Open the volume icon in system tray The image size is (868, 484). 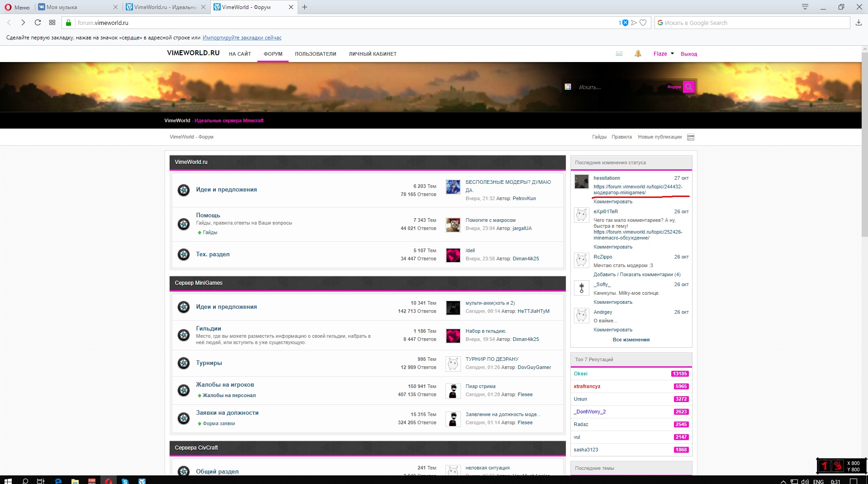805,481
